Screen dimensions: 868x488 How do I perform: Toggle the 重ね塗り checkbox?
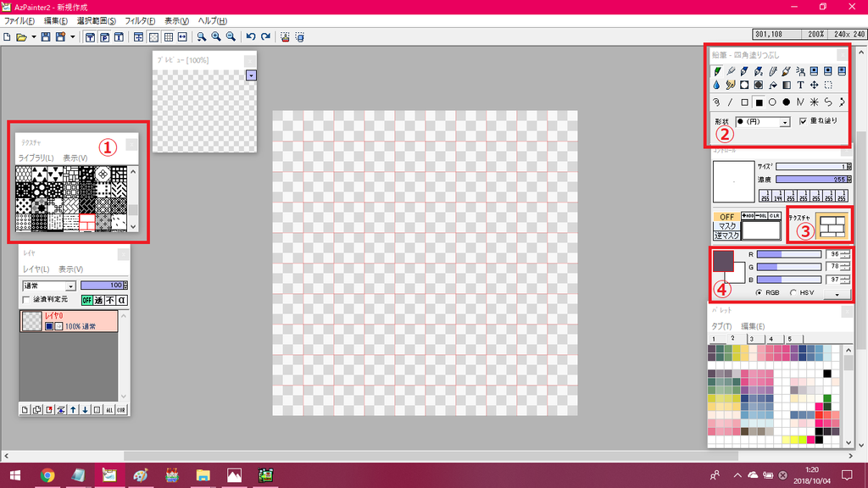pyautogui.click(x=804, y=121)
